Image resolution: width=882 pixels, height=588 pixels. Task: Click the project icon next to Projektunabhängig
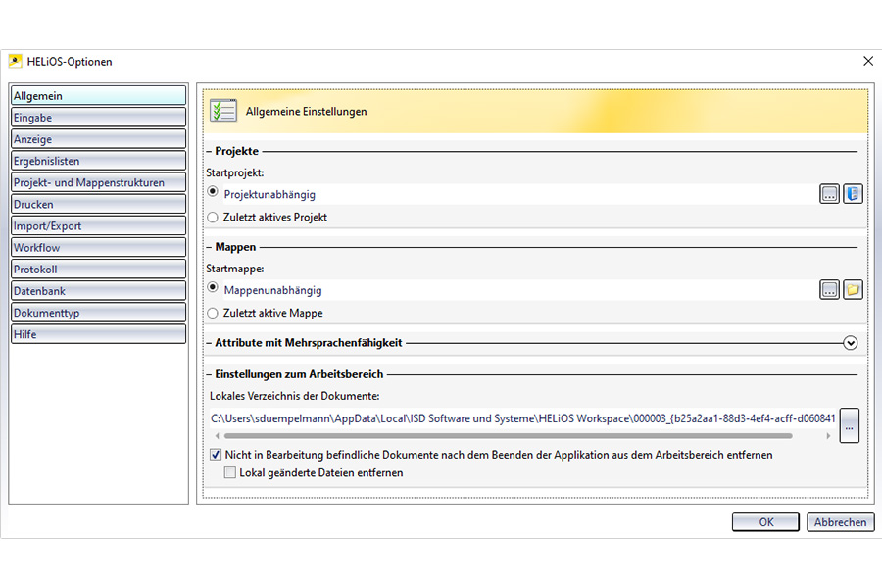pos(853,194)
